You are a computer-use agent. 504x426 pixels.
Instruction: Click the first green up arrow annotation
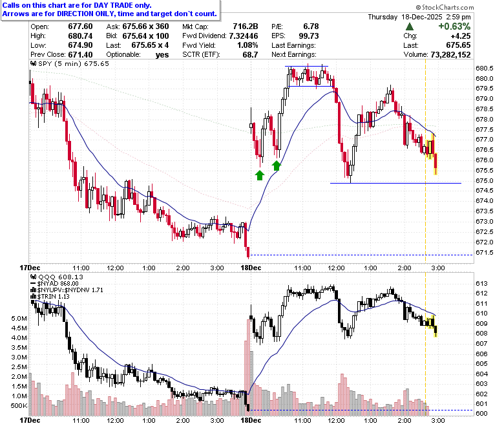tap(260, 175)
